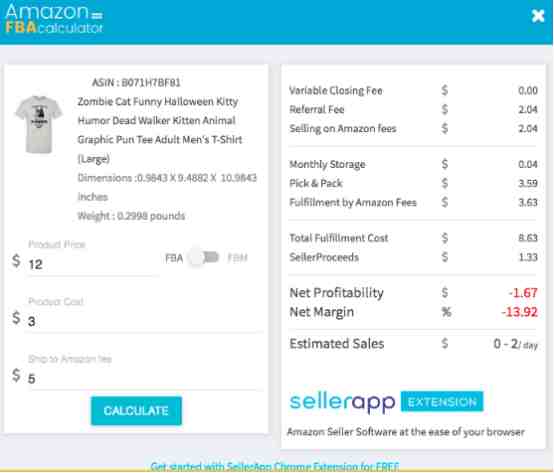The height and width of the screenshot is (473, 554).
Task: Click the Estimated Sales label
Action: point(337,343)
